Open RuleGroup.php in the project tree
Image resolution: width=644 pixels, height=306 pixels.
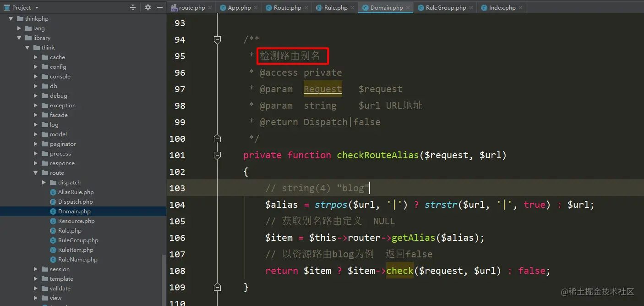coord(78,240)
